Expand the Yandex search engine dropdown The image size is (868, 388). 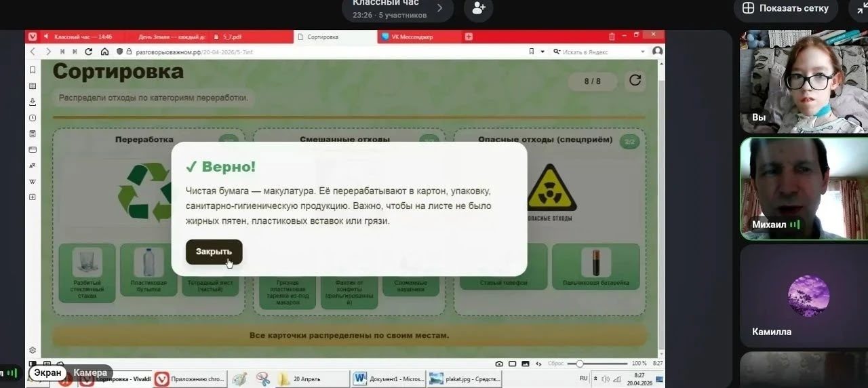[x=642, y=52]
